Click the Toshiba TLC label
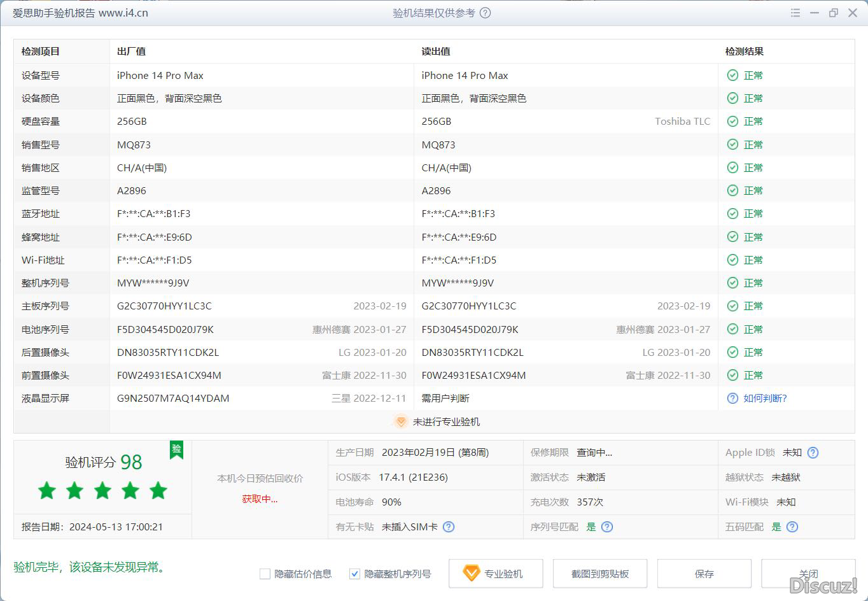Viewport: 868px width, 601px height. click(x=682, y=121)
